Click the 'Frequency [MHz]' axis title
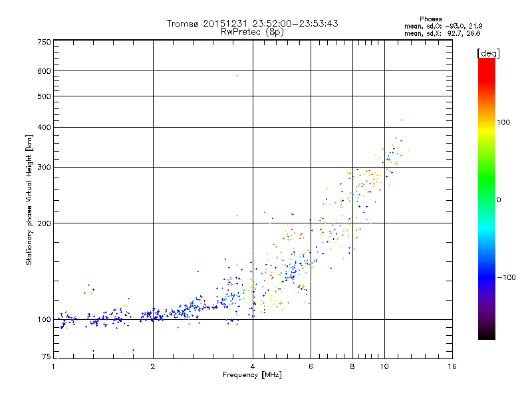Screen dimensions: 532x399 click(252, 375)
